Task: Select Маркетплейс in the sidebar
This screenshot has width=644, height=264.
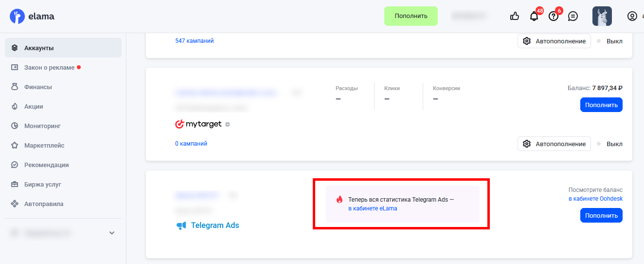Action: pos(44,145)
